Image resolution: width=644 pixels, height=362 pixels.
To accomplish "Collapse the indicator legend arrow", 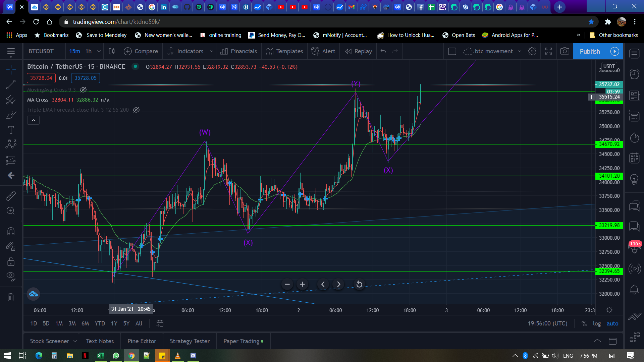I will tap(33, 120).
